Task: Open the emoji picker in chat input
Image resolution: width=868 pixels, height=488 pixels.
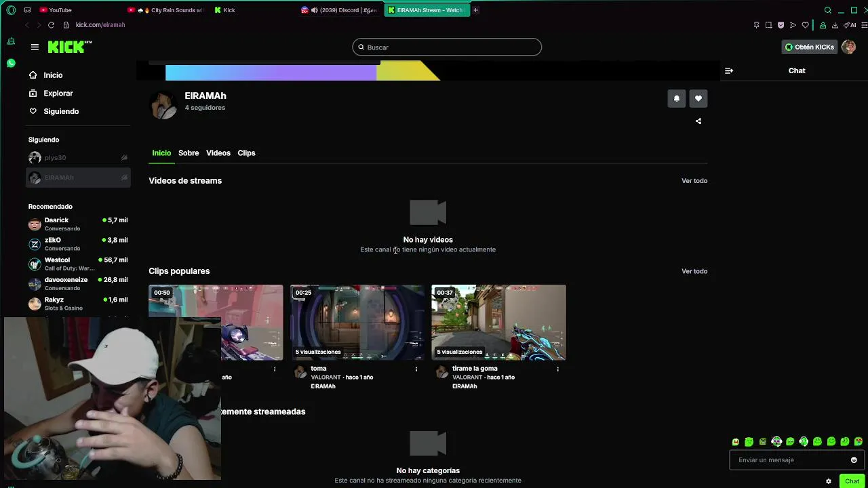Action: coord(854,460)
